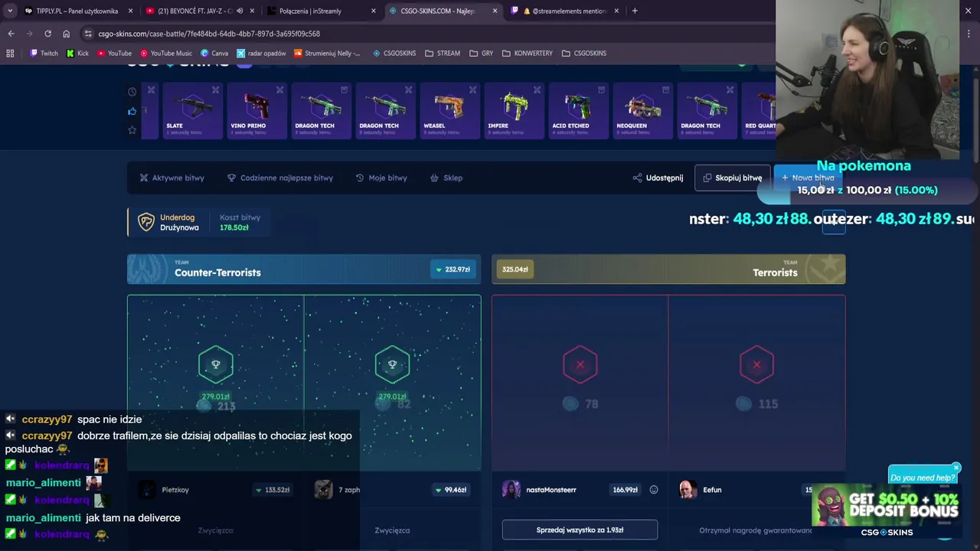Go to Aktywne bitwy
The image size is (980, 551).
coord(171,178)
